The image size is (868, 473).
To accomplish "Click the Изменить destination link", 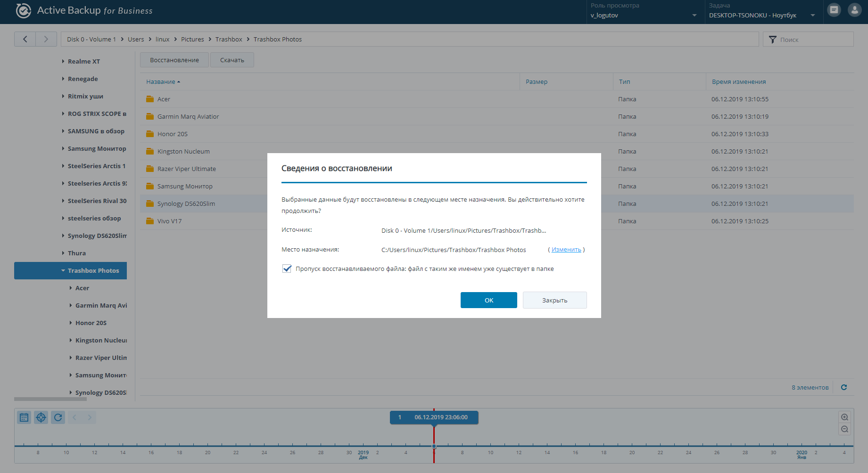I will tap(566, 250).
